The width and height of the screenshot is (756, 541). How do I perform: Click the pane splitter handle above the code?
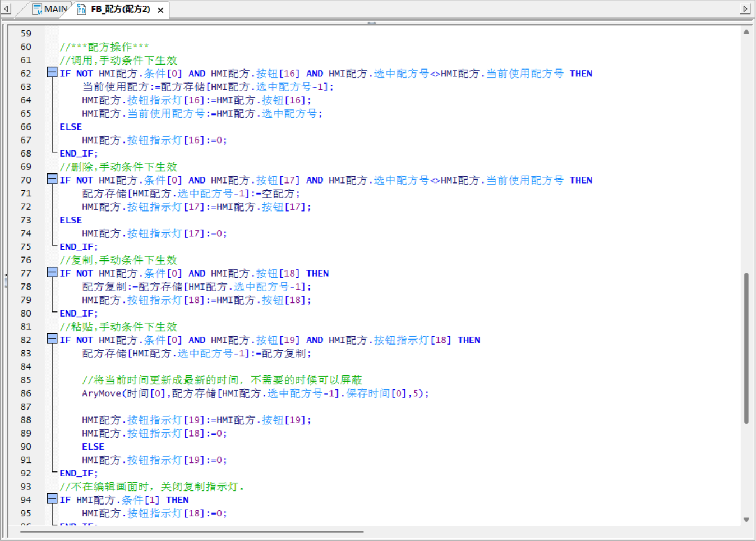pos(371,23)
